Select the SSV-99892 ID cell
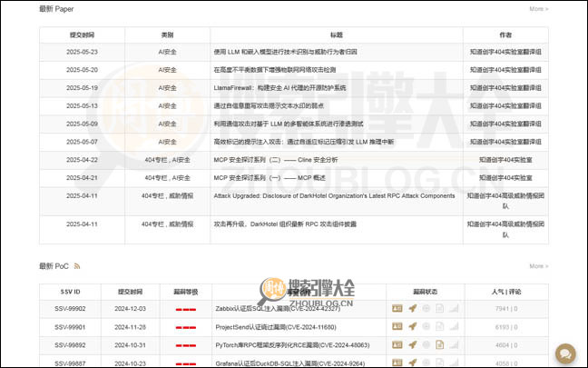The image size is (588, 368). click(70, 345)
